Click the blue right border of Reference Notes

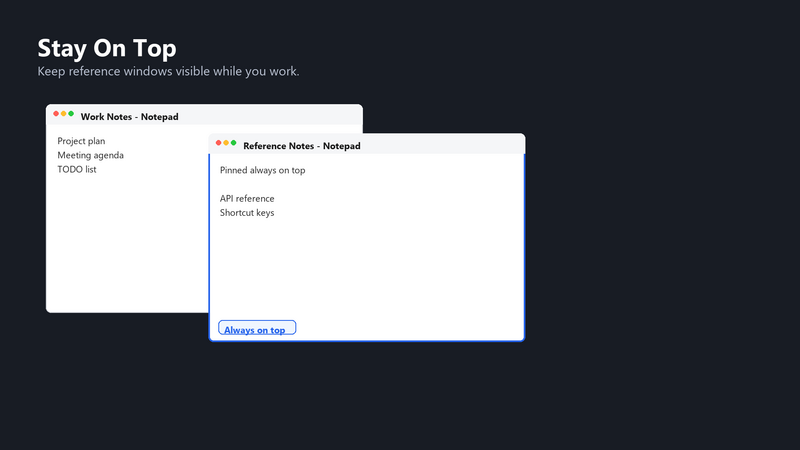tap(524, 247)
